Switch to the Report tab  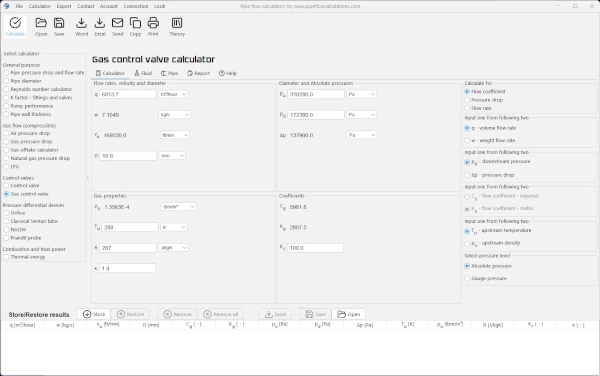coord(199,73)
